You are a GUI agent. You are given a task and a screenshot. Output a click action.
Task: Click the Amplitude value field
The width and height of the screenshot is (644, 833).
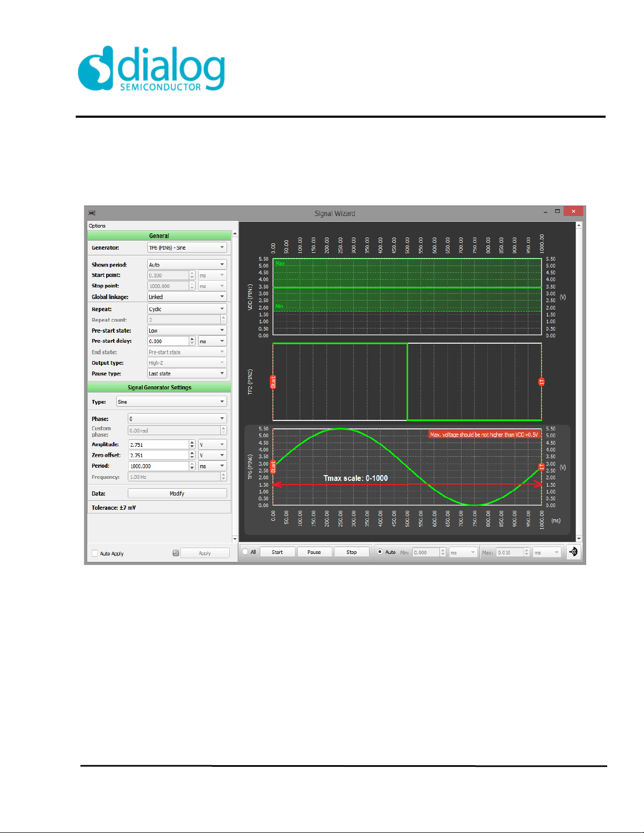point(158,445)
